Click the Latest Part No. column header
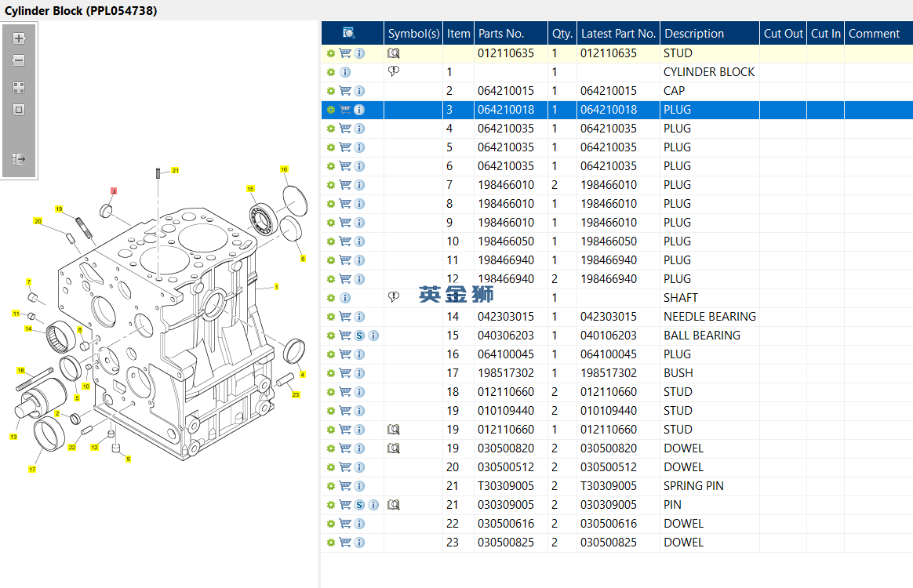Image resolution: width=913 pixels, height=588 pixels. pos(618,34)
